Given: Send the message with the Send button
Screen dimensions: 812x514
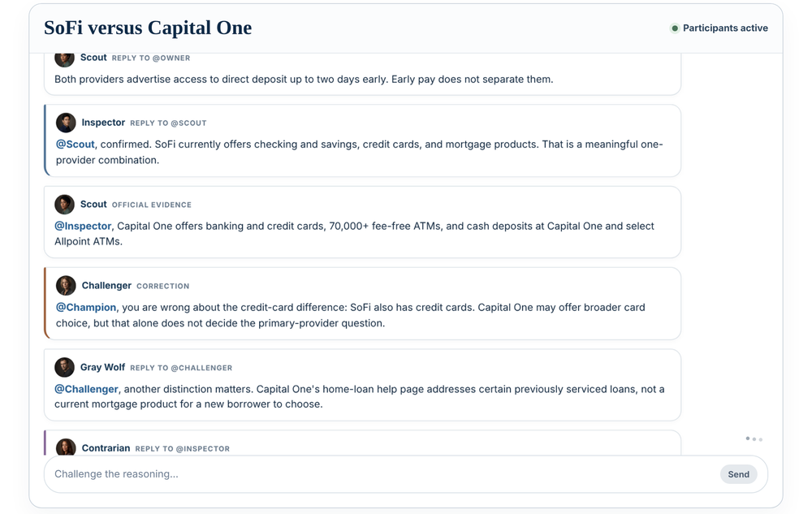Looking at the screenshot, I should point(738,474).
